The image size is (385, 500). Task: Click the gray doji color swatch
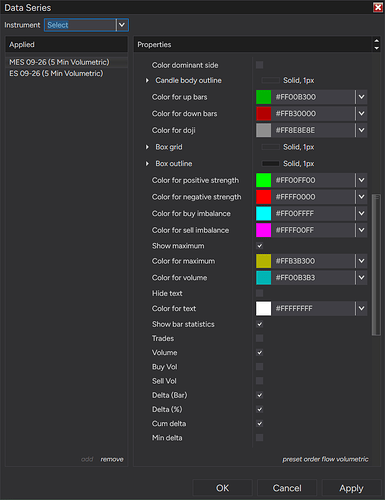(x=263, y=130)
